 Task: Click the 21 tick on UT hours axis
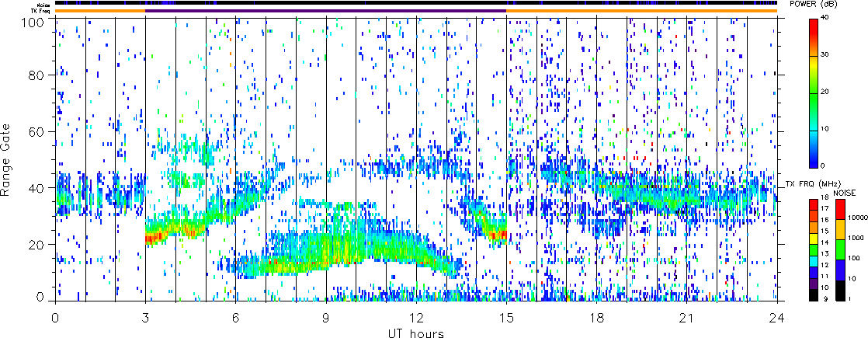[x=687, y=316]
